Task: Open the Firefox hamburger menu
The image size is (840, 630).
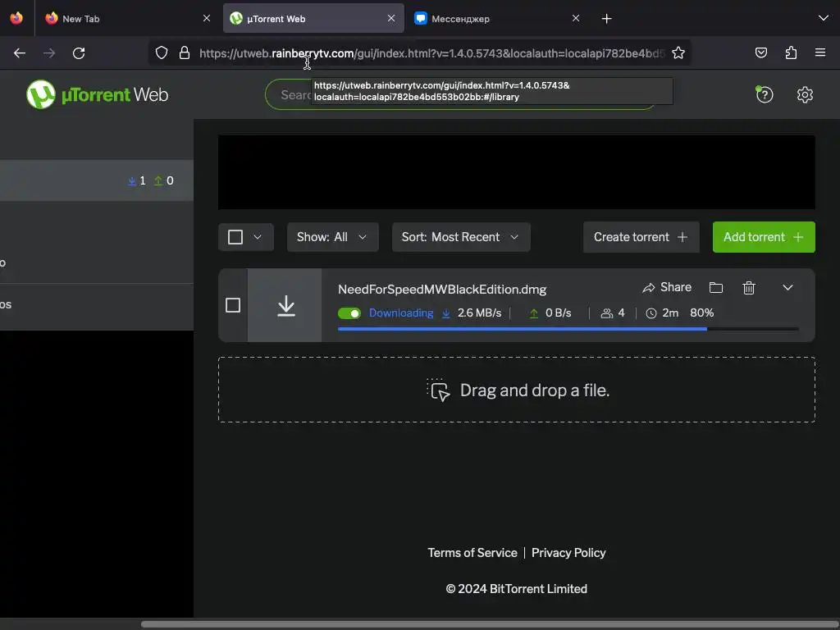Action: (820, 52)
